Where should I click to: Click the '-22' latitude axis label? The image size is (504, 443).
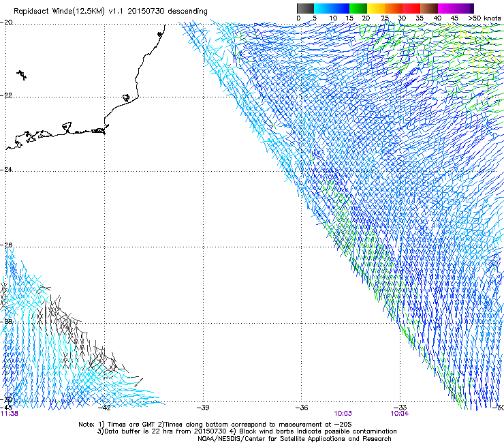[6, 95]
